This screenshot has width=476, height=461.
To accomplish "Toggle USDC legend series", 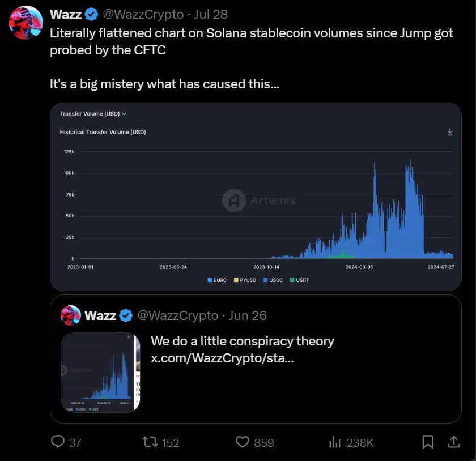I will pos(273,280).
